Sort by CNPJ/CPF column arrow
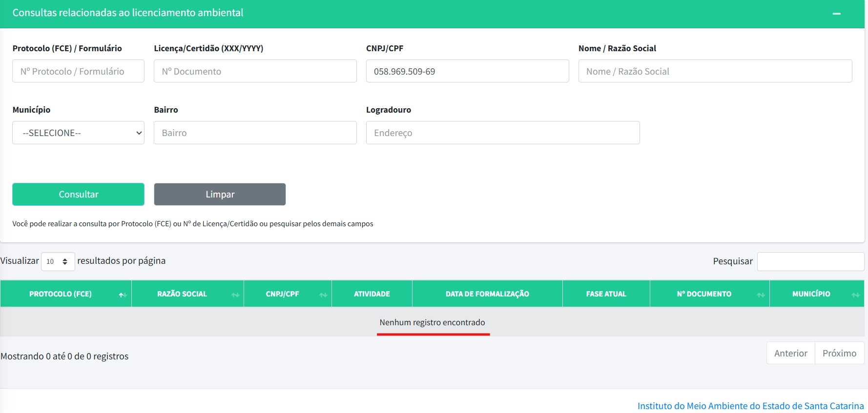 [323, 295]
